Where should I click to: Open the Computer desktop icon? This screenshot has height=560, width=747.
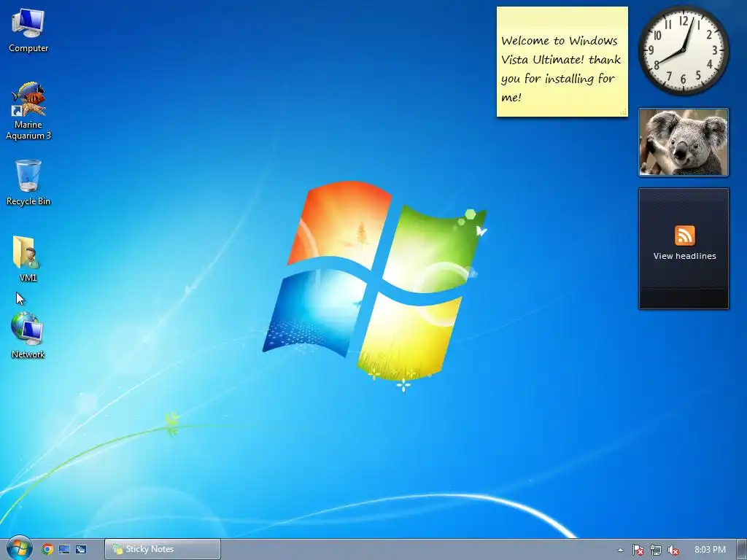(28, 31)
